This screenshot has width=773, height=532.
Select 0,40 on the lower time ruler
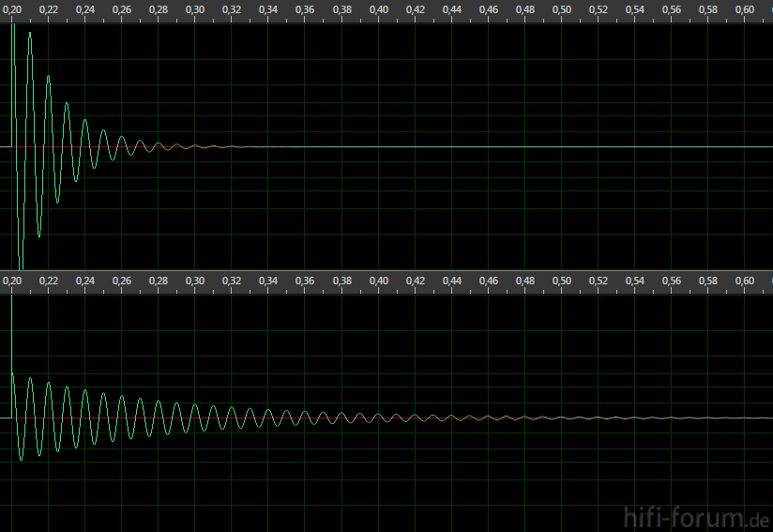[379, 281]
